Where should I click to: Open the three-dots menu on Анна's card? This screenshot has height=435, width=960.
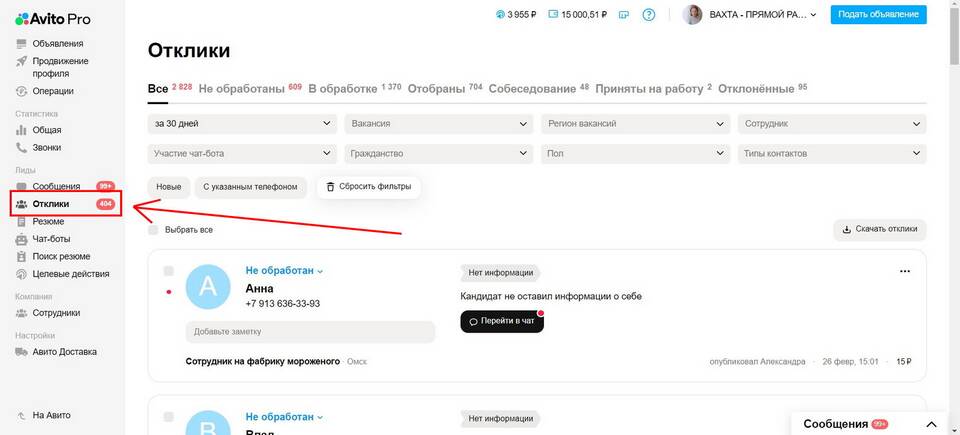905,271
